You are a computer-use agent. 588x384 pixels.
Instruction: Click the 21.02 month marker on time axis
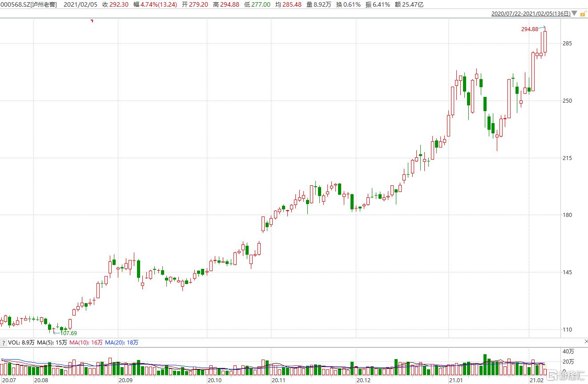point(536,380)
